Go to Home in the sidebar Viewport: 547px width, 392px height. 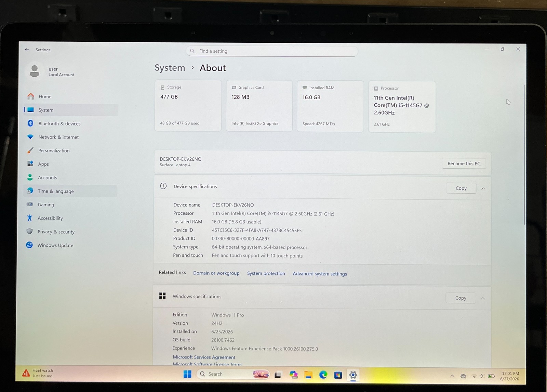tap(71, 96)
